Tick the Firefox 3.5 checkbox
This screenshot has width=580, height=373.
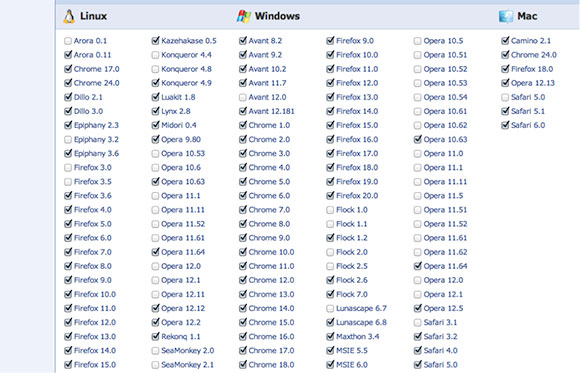(68, 182)
